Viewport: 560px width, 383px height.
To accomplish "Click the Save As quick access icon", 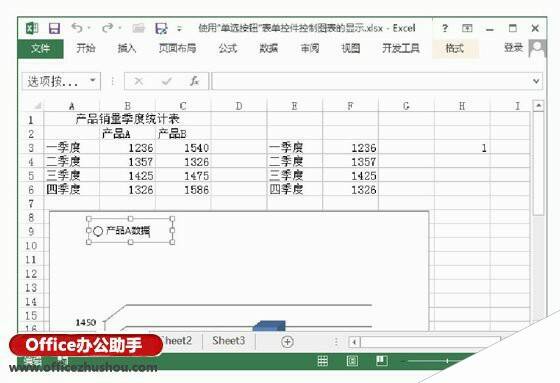I will click(x=161, y=28).
